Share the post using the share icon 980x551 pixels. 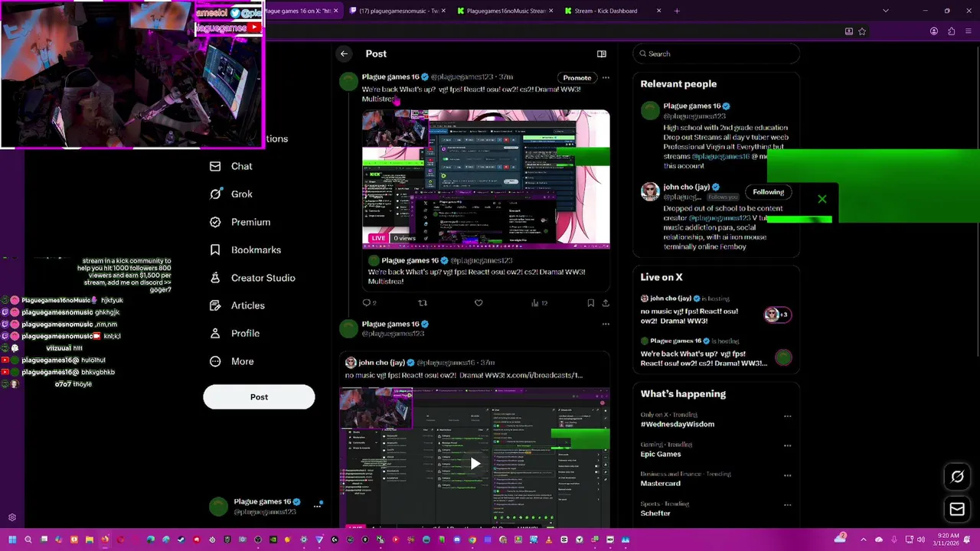coord(606,303)
